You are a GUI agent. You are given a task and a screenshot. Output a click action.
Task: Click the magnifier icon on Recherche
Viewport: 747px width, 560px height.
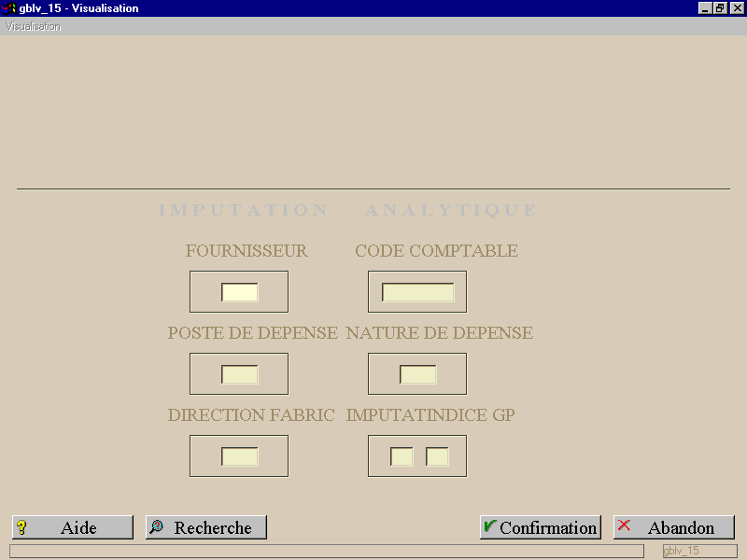[156, 526]
